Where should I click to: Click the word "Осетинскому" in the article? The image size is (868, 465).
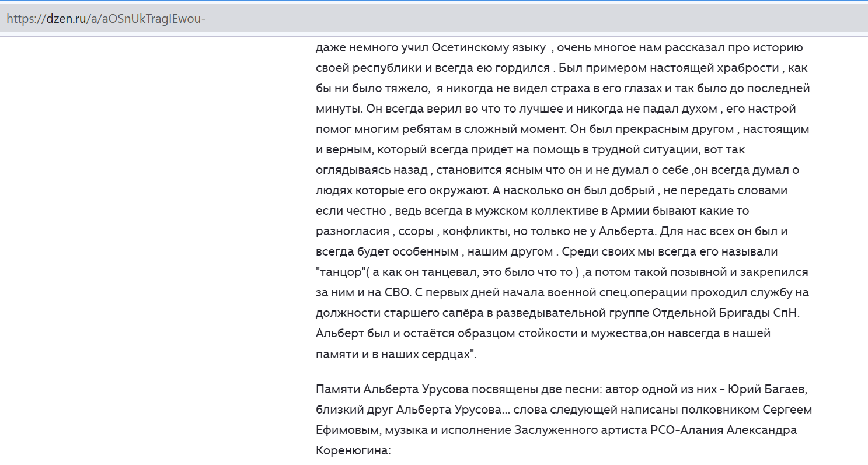pos(458,47)
